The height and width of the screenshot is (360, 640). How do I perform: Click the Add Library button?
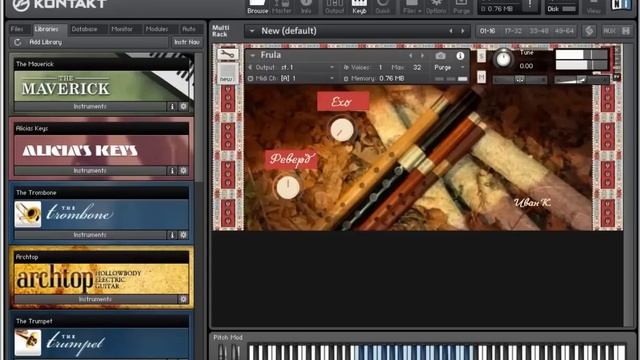coord(45,42)
